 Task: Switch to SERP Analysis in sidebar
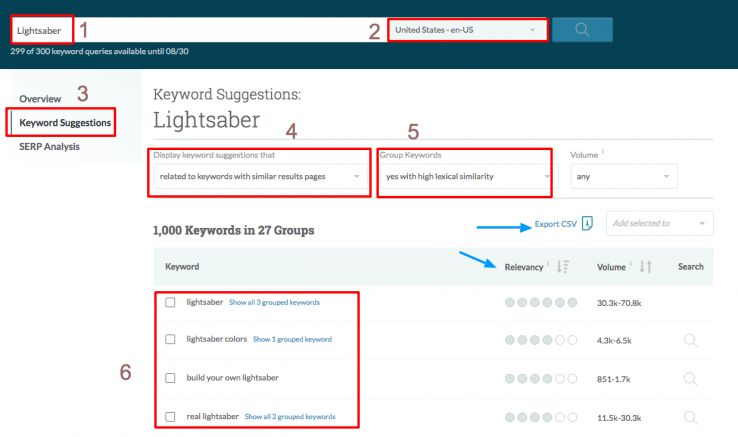click(x=50, y=147)
